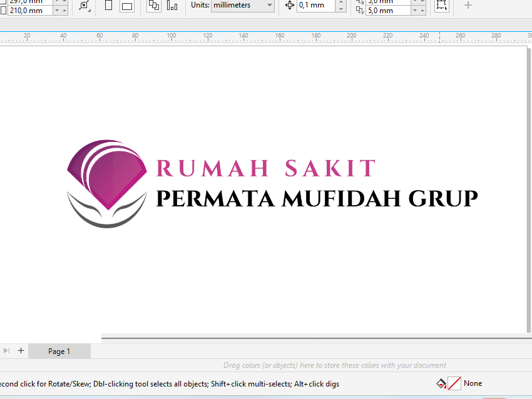Click the quick customize plus icon
Image resolution: width=532 pixels, height=399 pixels.
pos(467,6)
